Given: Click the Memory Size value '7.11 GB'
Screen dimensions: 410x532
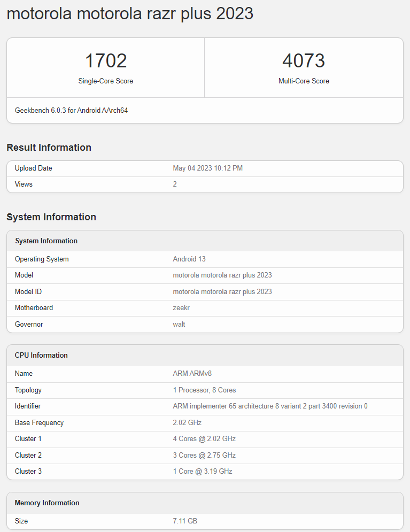Looking at the screenshot, I should [185, 521].
